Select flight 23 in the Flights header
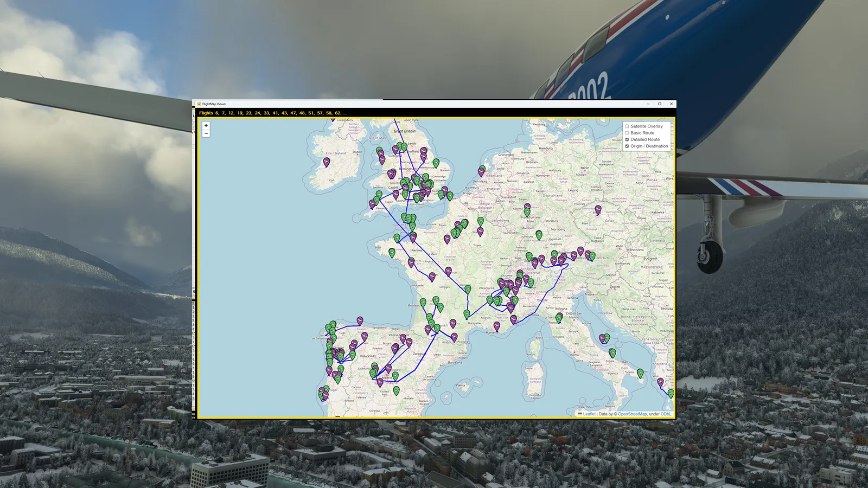This screenshot has width=868, height=488. click(248, 113)
